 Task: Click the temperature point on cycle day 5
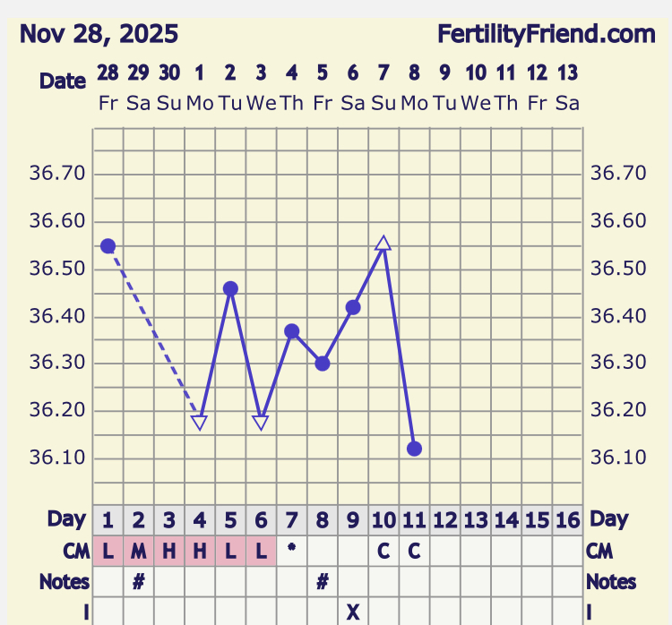click(230, 288)
